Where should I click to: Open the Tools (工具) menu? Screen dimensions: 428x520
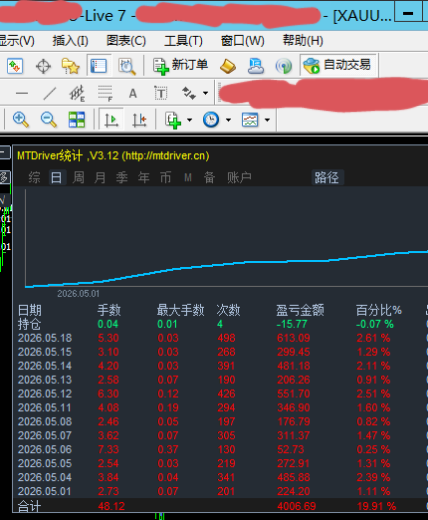[x=183, y=41]
